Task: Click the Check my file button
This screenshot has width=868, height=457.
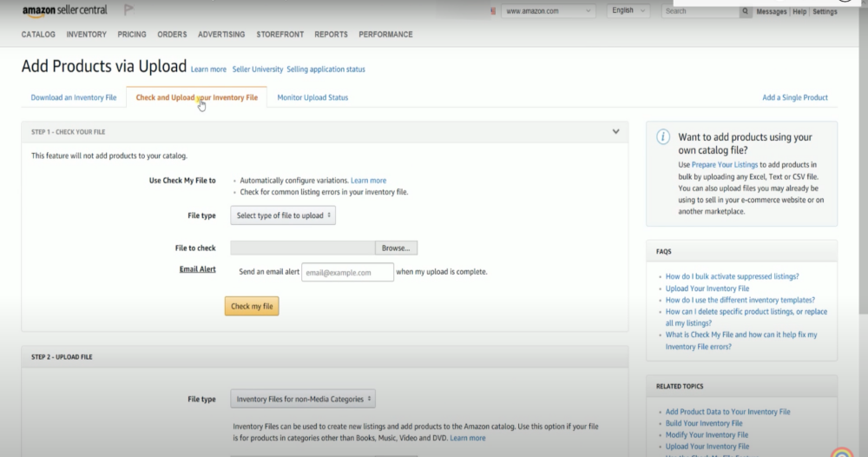Action: pyautogui.click(x=252, y=307)
